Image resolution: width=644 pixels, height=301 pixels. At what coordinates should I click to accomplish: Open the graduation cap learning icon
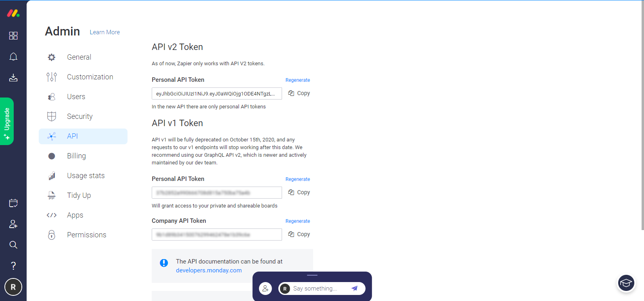click(626, 283)
